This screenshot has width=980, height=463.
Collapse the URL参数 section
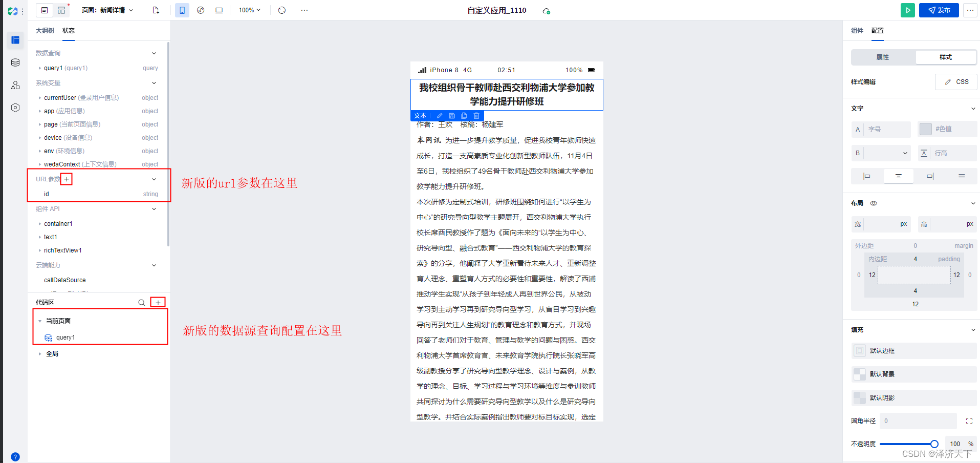[154, 179]
